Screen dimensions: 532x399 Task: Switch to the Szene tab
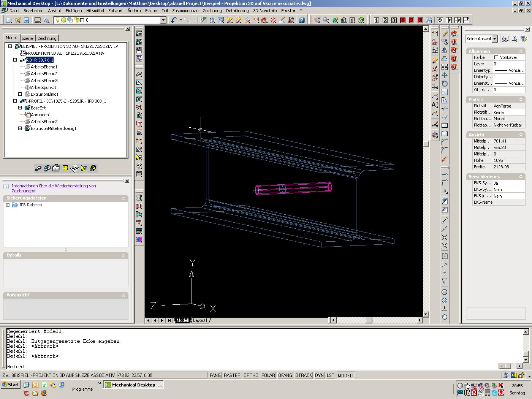(x=27, y=38)
